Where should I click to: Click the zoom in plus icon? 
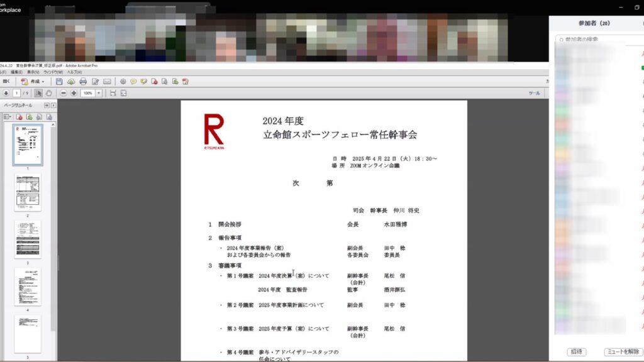pos(74,93)
